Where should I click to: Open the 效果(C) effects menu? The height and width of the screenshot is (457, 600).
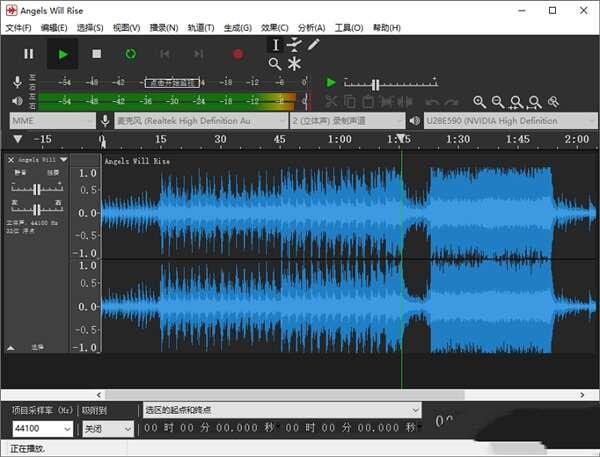click(x=275, y=28)
